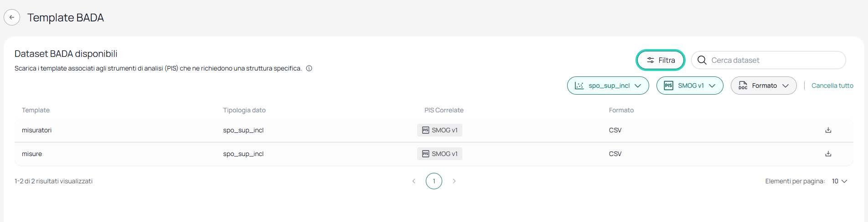Download the misure template
Screen dimensions: 868x222
click(x=828, y=154)
